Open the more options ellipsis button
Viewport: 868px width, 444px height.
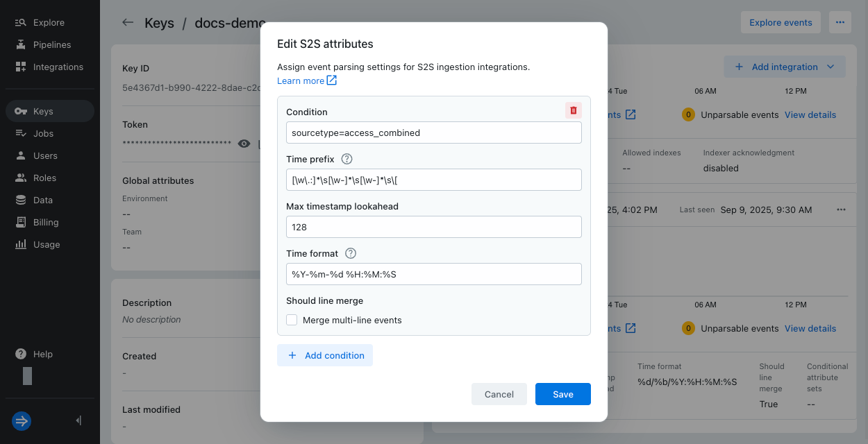point(840,22)
